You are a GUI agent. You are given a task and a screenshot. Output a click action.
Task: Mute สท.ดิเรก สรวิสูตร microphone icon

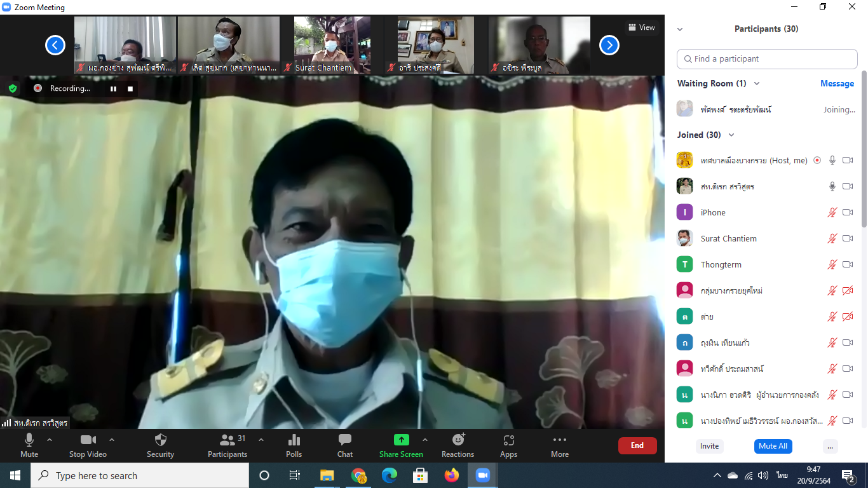coord(832,186)
